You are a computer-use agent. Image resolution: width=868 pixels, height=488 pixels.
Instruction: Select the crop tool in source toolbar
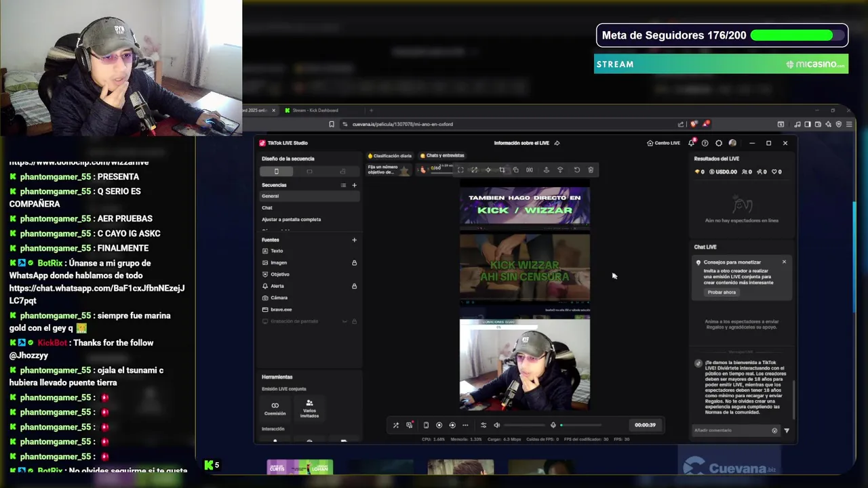502,170
